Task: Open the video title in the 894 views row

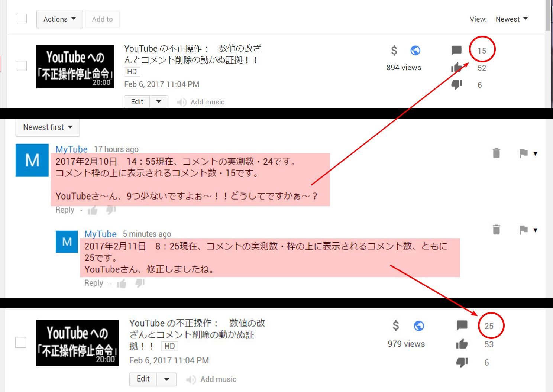Action: [x=193, y=54]
